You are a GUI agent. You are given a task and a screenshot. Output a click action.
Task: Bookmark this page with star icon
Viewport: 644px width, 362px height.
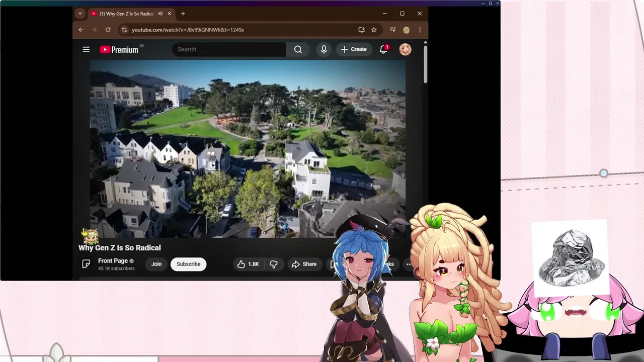(374, 30)
